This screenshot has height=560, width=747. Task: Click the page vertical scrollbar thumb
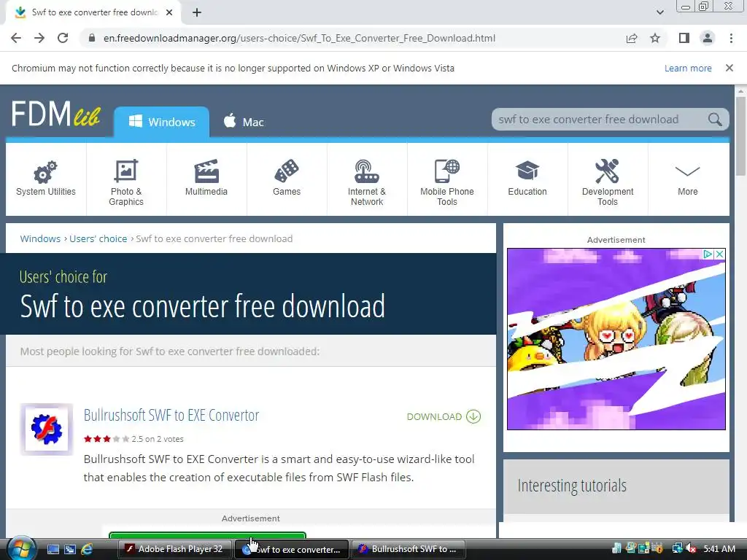(x=740, y=136)
